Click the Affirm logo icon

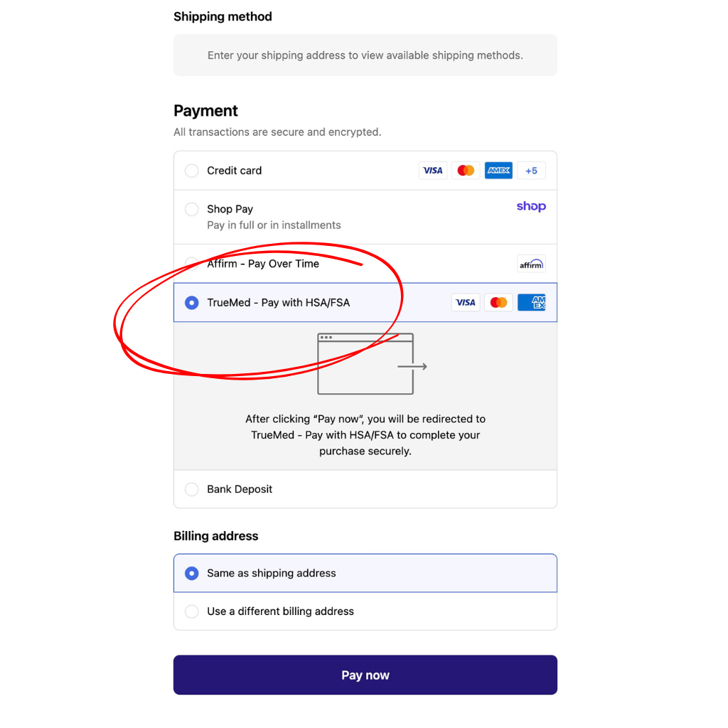point(531,264)
